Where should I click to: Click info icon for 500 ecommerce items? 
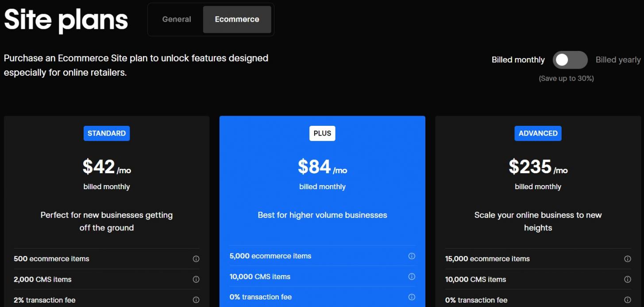196,259
